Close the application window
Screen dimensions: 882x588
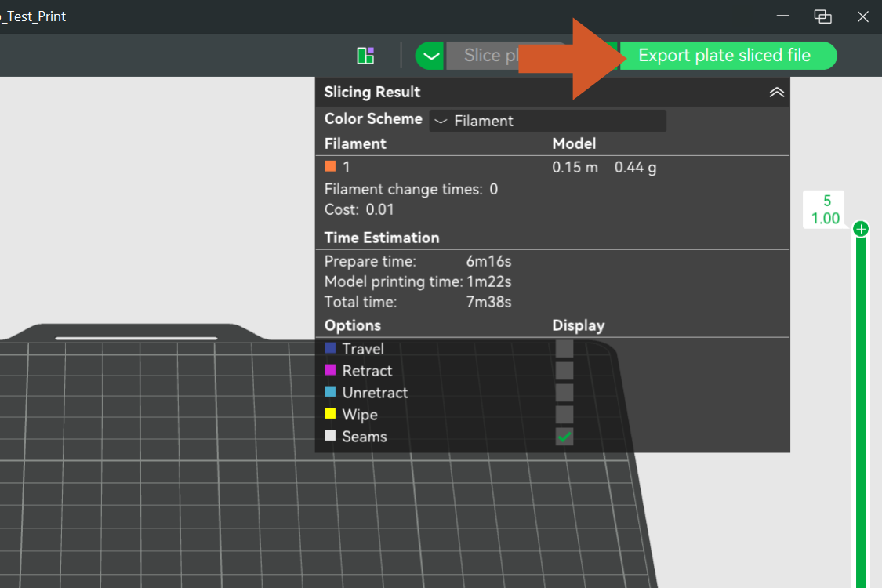863,16
